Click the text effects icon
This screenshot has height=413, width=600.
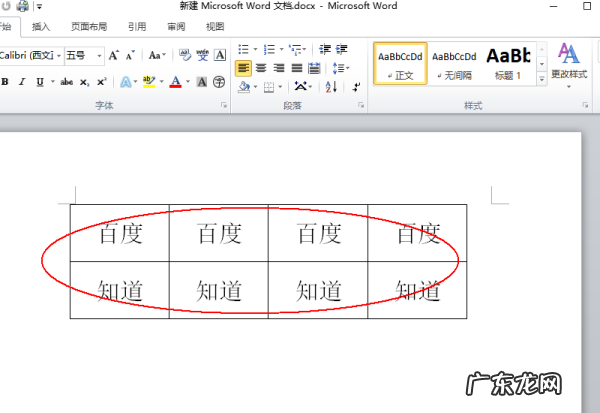126,82
